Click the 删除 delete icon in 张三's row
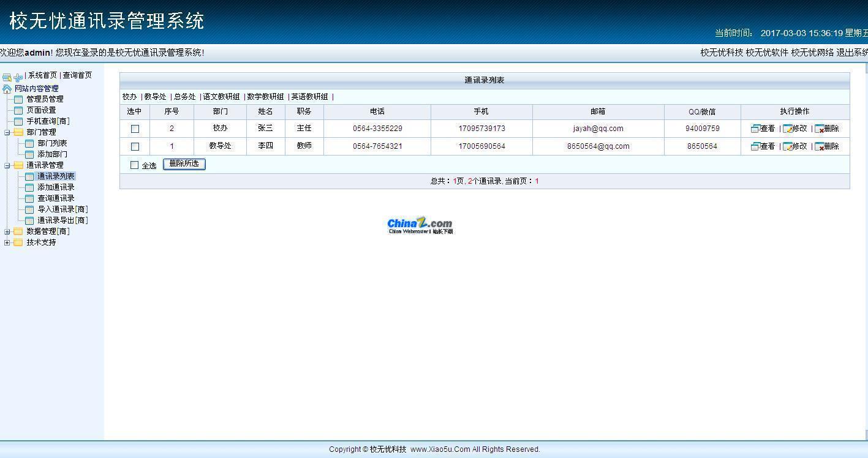The width and height of the screenshot is (868, 458). pyautogui.click(x=820, y=129)
